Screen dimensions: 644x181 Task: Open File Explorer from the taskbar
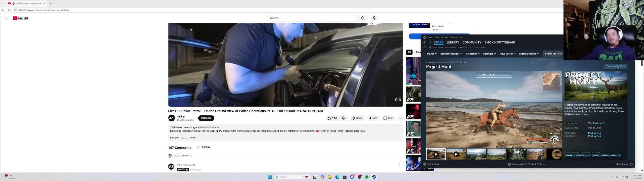[x=330, y=177]
